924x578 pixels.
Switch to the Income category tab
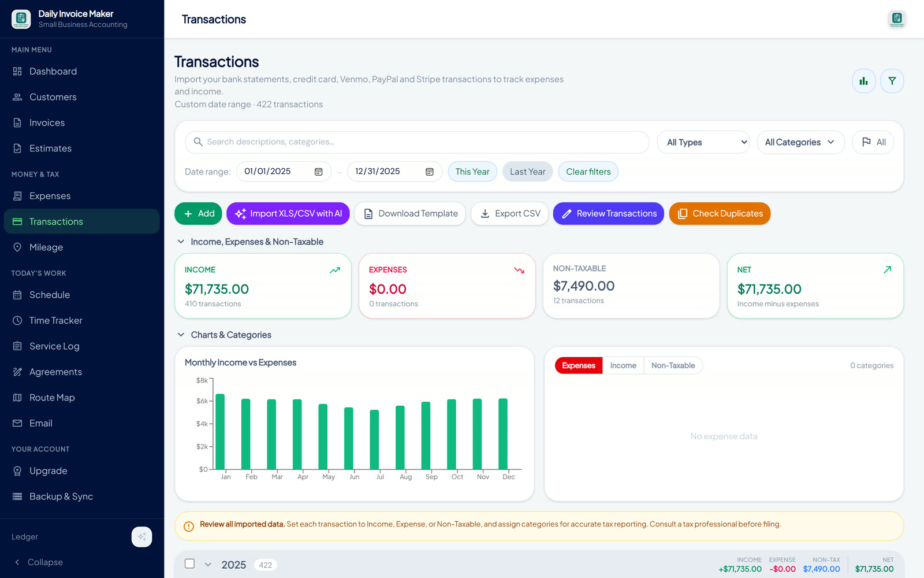tap(623, 365)
